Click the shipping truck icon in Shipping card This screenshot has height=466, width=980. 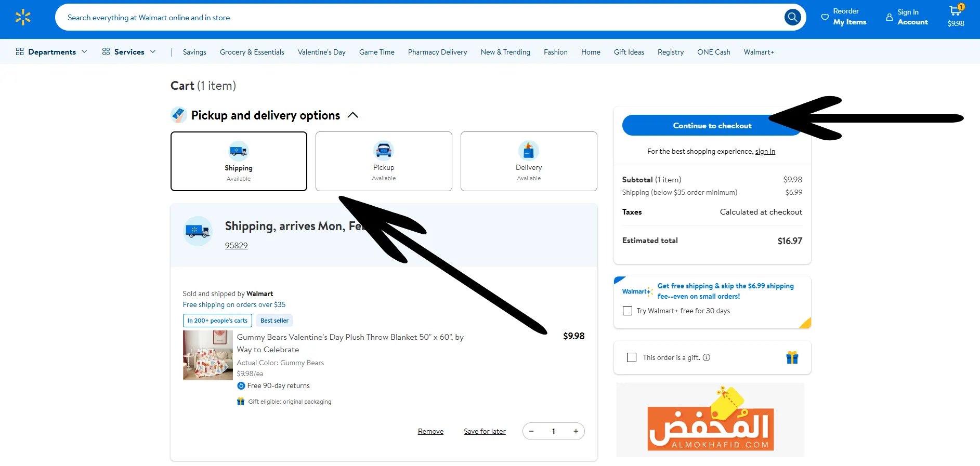(x=239, y=151)
